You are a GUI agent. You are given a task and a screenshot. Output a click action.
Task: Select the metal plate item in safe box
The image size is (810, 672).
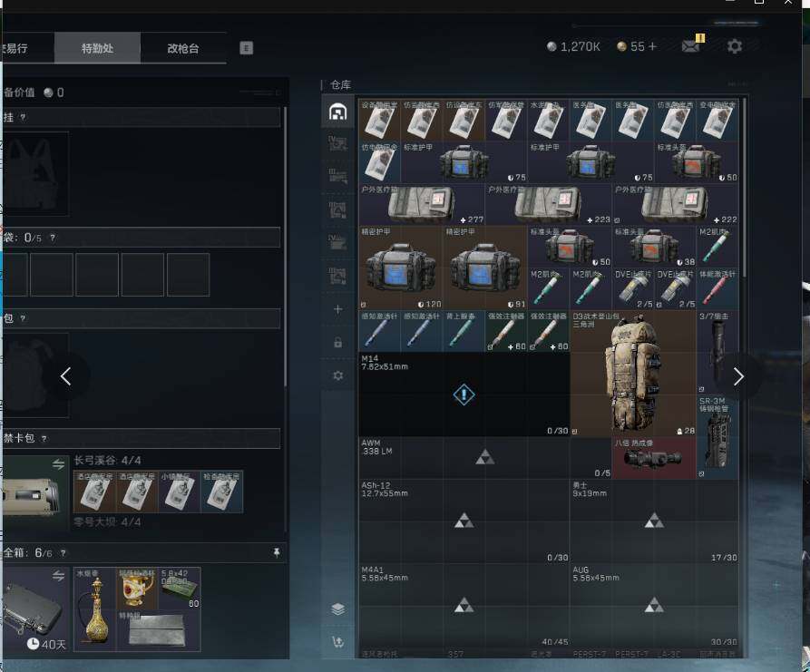point(159,630)
